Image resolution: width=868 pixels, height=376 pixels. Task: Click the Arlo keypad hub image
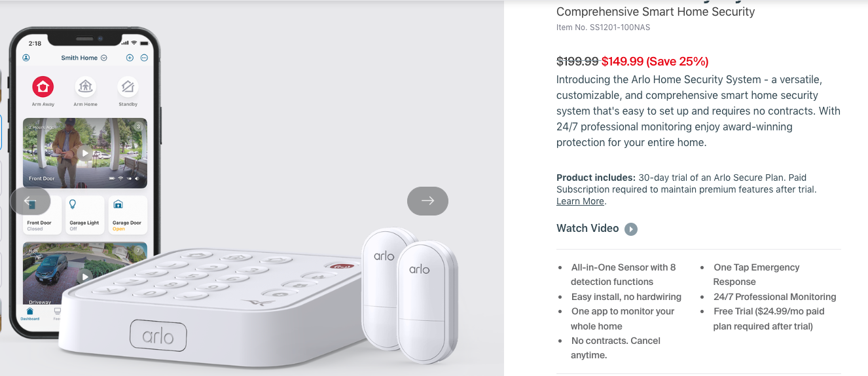click(x=216, y=301)
